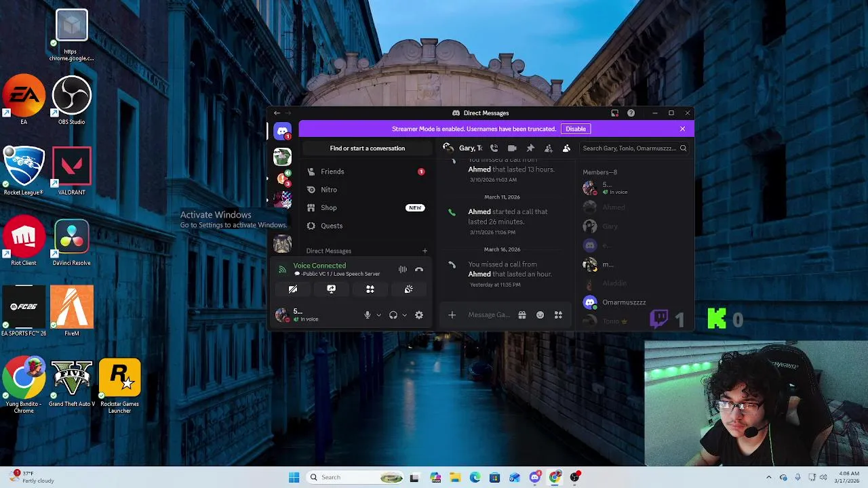Add friends to the group DM

[549, 148]
